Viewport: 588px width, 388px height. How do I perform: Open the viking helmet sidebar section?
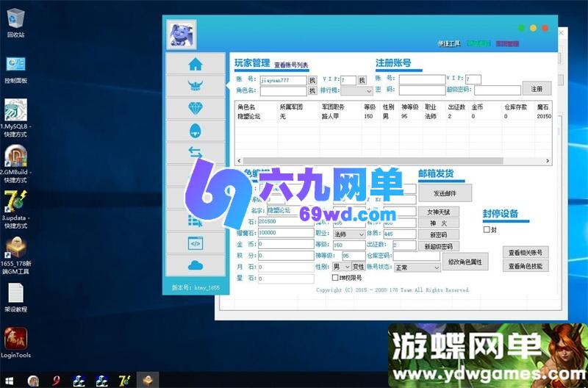[196, 86]
